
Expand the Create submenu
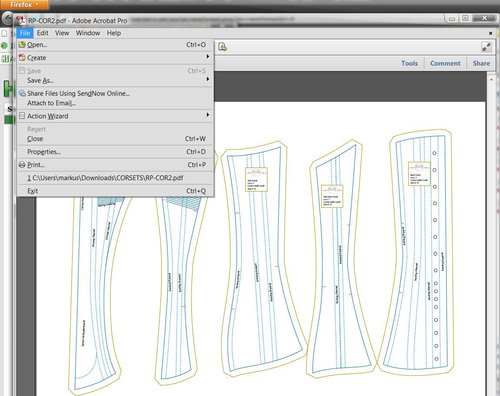115,58
